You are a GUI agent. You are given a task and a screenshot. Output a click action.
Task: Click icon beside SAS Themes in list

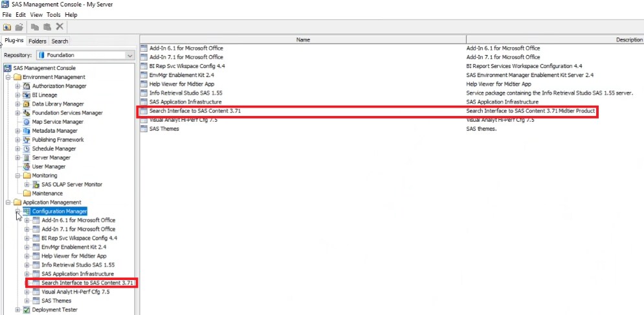(144, 129)
